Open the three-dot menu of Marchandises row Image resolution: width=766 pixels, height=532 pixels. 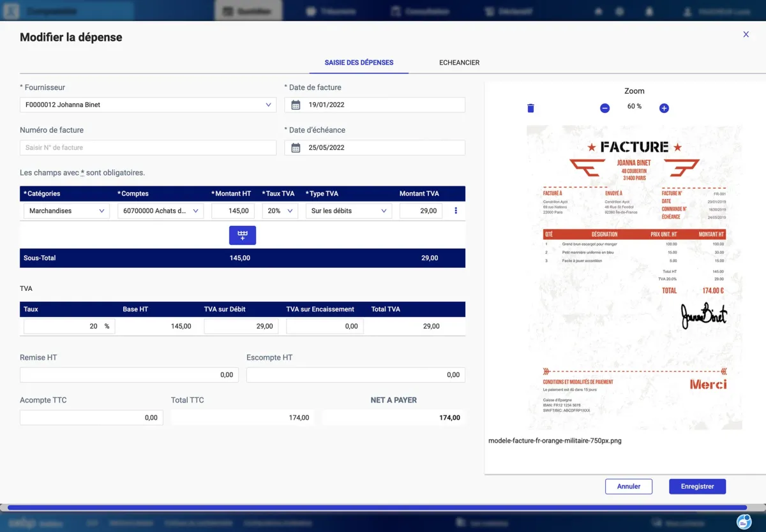coord(455,211)
